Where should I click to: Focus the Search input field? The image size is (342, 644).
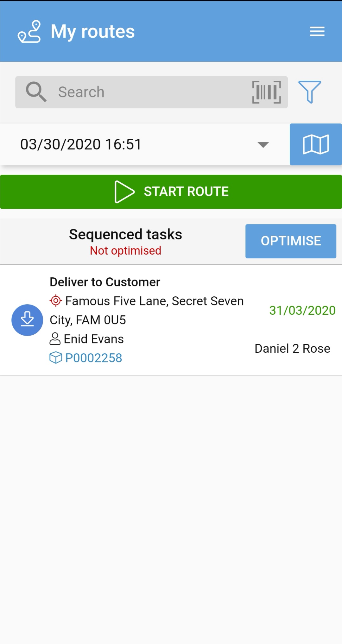(x=151, y=92)
